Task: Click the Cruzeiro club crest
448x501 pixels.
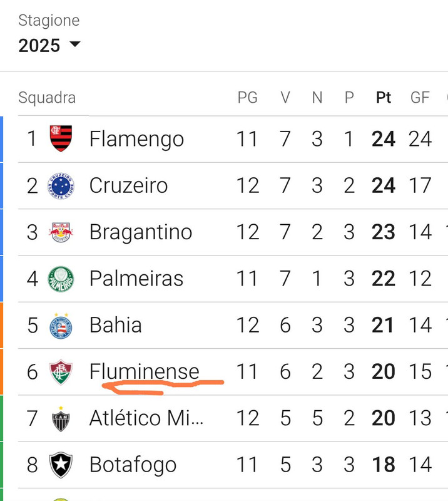Action: pyautogui.click(x=61, y=185)
